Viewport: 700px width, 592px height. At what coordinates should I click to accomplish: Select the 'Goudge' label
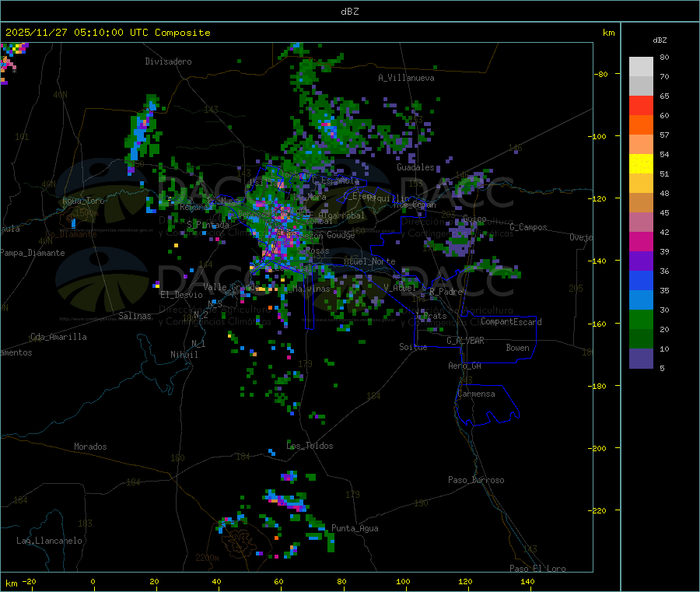click(341, 235)
